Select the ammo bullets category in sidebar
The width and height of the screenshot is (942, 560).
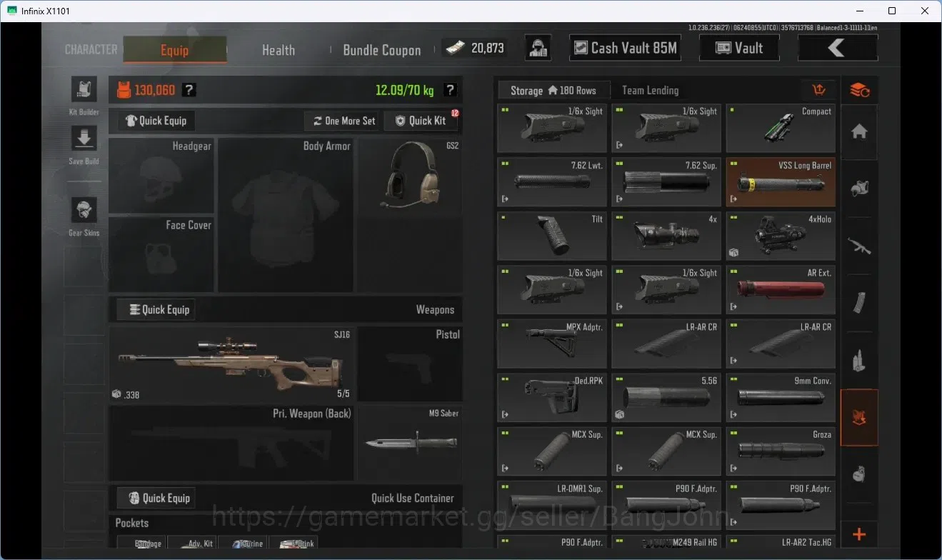(x=859, y=361)
